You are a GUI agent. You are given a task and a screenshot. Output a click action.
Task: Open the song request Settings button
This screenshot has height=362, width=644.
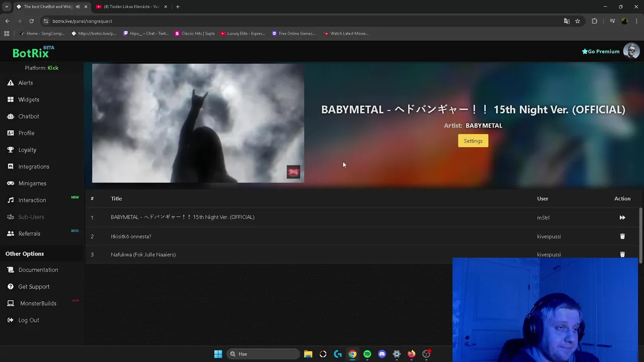[x=473, y=141]
